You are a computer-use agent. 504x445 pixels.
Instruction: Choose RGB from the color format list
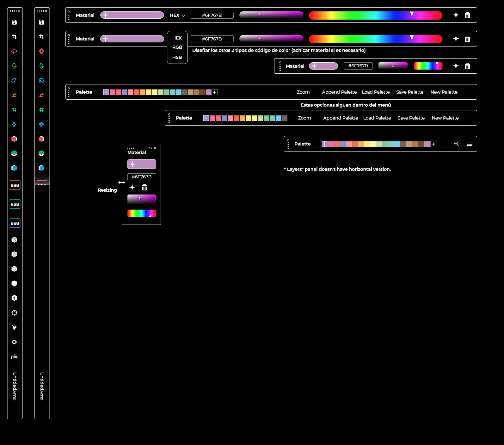pyautogui.click(x=177, y=47)
